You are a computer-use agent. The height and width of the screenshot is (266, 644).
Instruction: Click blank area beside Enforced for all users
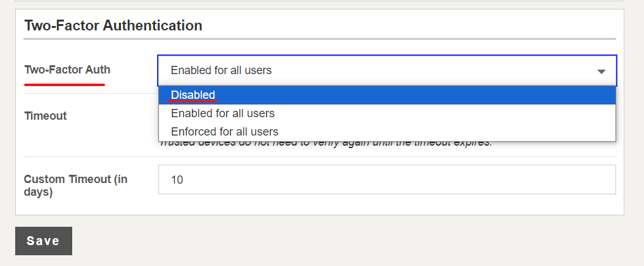click(447, 131)
